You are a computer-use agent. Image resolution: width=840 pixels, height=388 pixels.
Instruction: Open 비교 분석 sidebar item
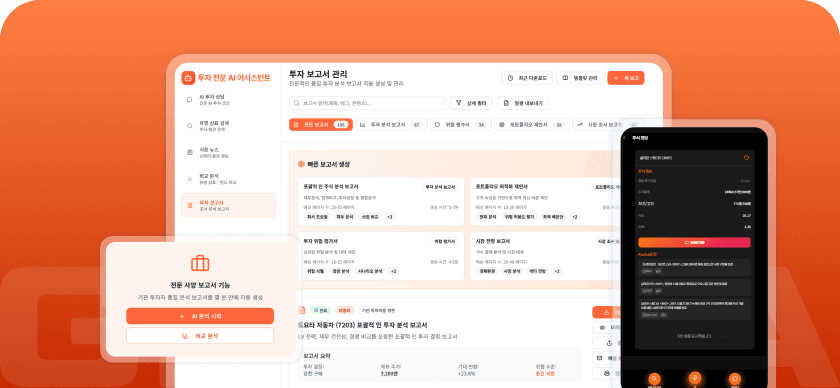(x=228, y=179)
